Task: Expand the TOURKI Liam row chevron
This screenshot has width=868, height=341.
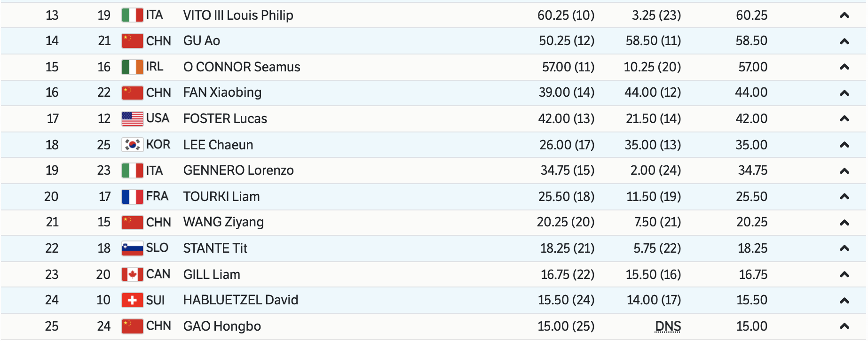Action: click(844, 197)
